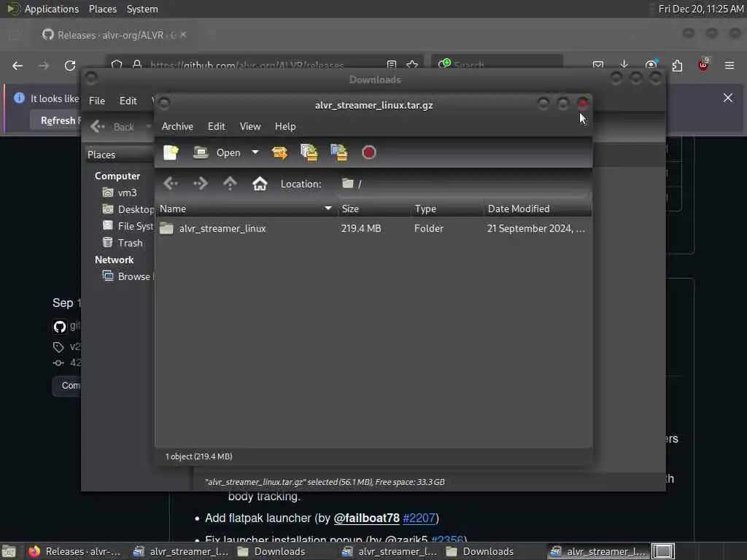Image resolution: width=747 pixels, height=560 pixels.
Task: Open File menu in Downloads window
Action: pyautogui.click(x=97, y=101)
